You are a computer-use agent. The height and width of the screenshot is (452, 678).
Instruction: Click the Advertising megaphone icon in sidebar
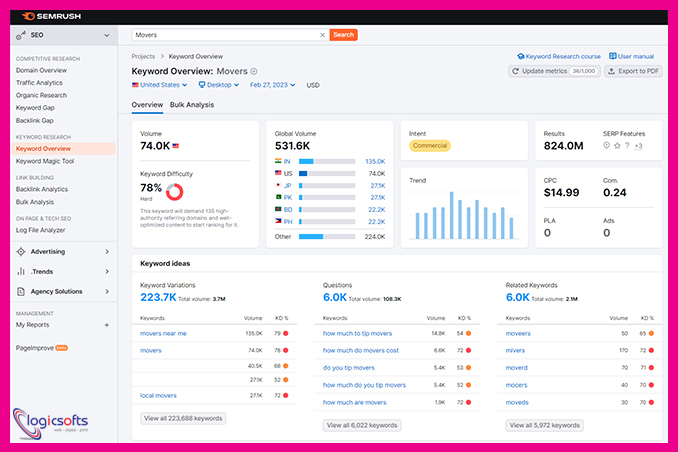21,252
